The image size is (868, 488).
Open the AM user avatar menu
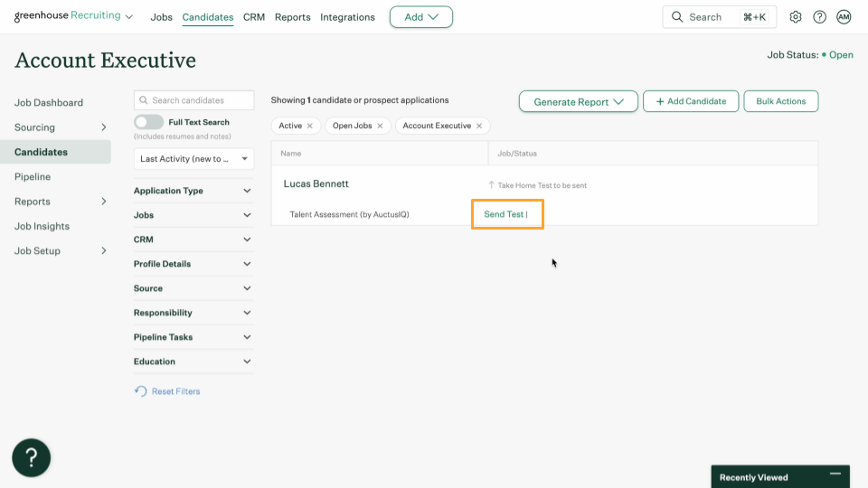tap(844, 17)
